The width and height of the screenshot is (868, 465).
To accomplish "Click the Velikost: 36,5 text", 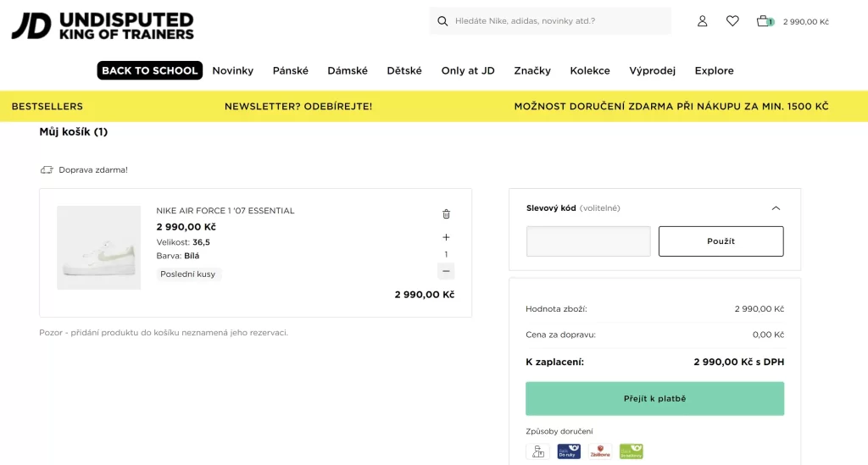I will click(183, 242).
